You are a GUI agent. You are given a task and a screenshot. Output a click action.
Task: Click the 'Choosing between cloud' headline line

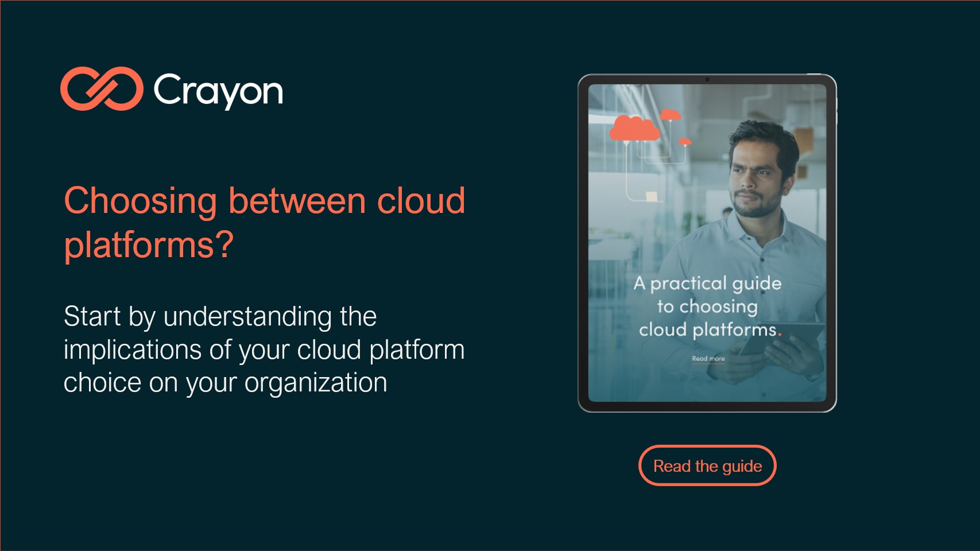[264, 201]
